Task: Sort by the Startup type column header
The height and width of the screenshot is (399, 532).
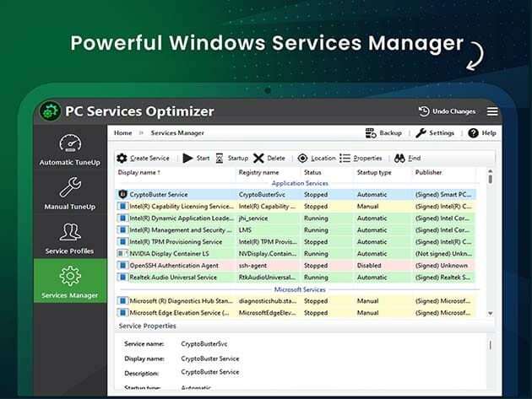Action: (x=374, y=173)
